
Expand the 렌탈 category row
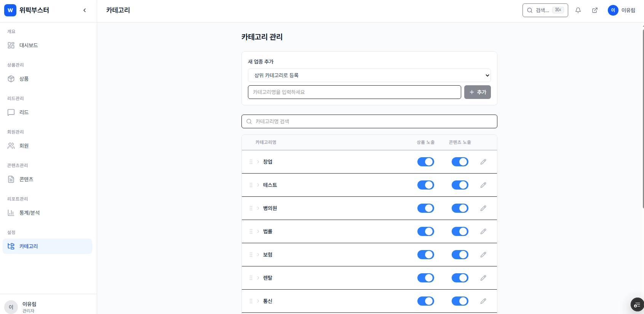click(x=258, y=278)
